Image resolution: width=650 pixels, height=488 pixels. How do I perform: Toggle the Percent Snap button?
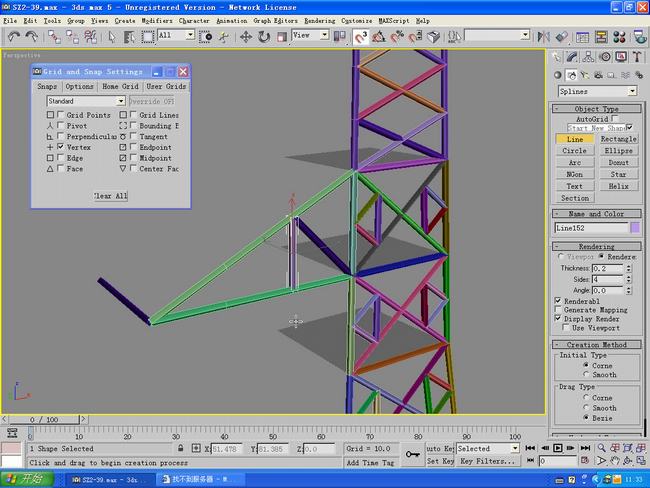397,37
